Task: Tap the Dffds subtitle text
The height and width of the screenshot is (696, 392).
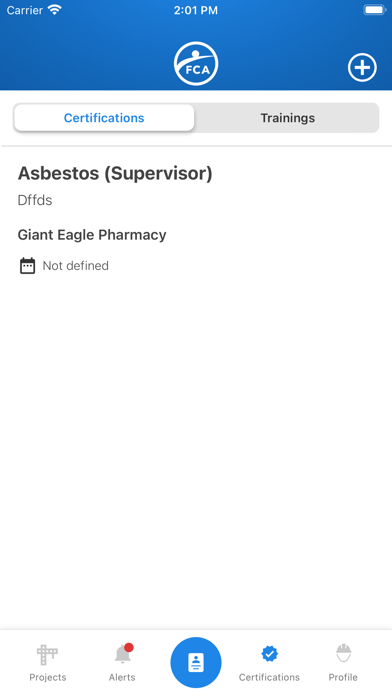Action: [35, 200]
